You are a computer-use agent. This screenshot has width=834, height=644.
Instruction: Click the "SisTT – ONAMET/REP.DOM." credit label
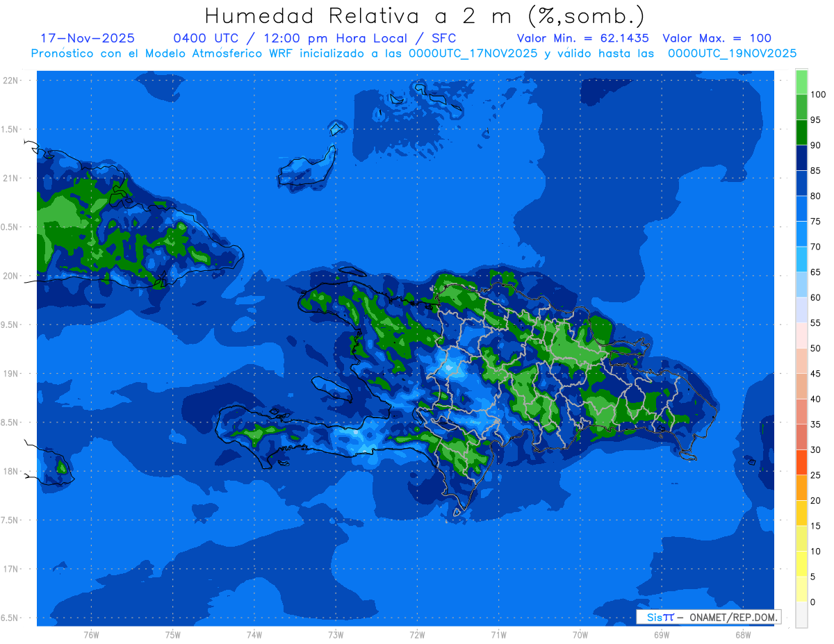pos(709,617)
